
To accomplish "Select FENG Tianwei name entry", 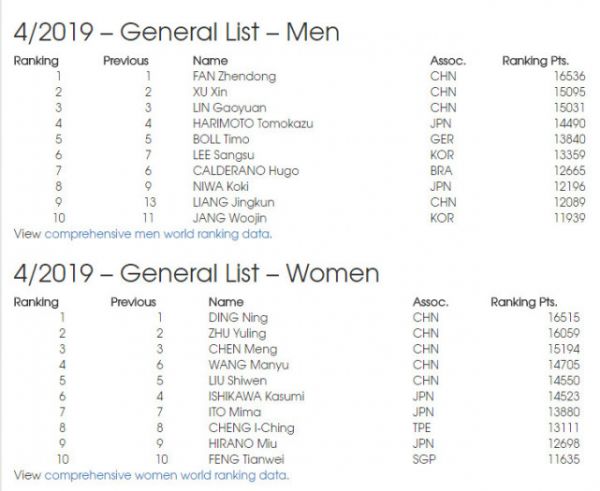I will pos(246,459).
